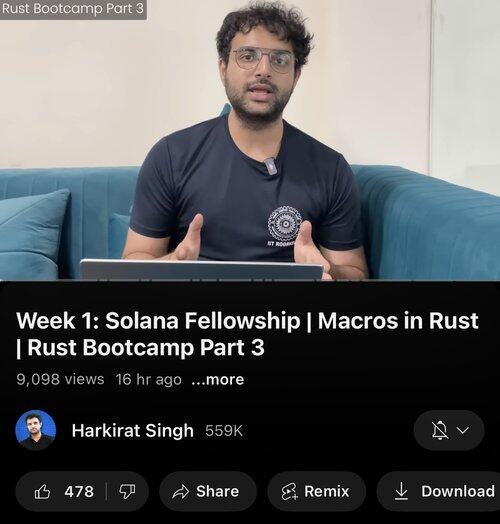The height and width of the screenshot is (524, 500).
Task: Click the 478 like count
Action: point(79,492)
